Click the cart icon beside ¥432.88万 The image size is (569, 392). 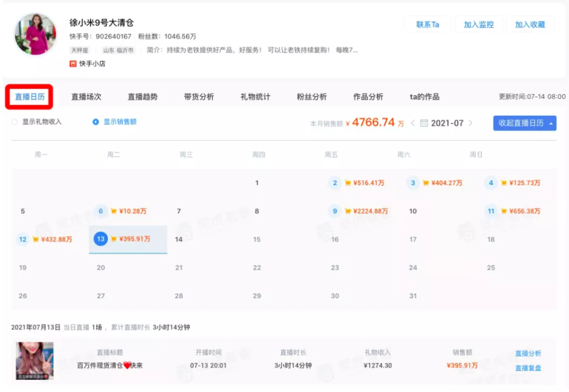(x=36, y=239)
